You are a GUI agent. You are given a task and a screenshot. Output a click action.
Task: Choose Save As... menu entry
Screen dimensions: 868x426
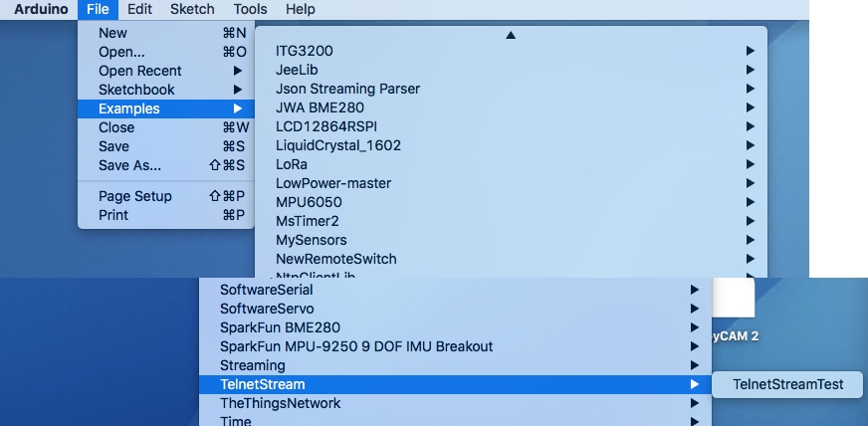129,165
